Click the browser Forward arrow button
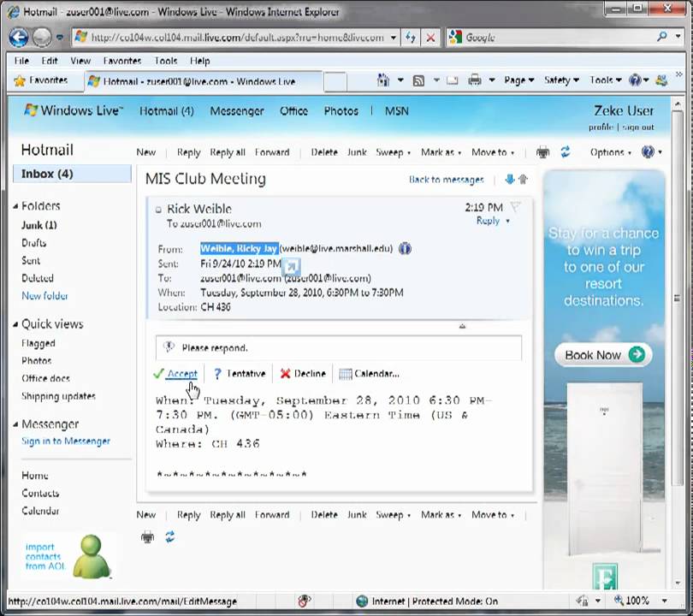Image resolution: width=693 pixels, height=616 pixels. (x=42, y=38)
